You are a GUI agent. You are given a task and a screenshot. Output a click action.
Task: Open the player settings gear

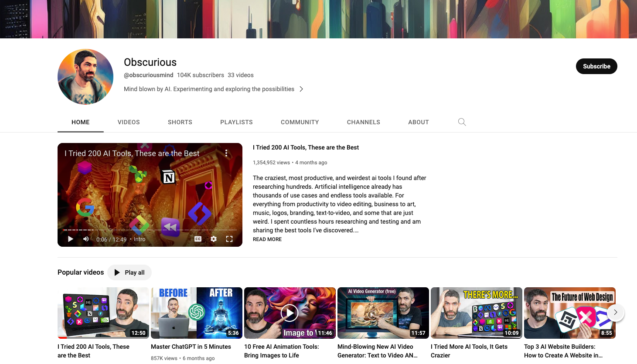coord(213,238)
